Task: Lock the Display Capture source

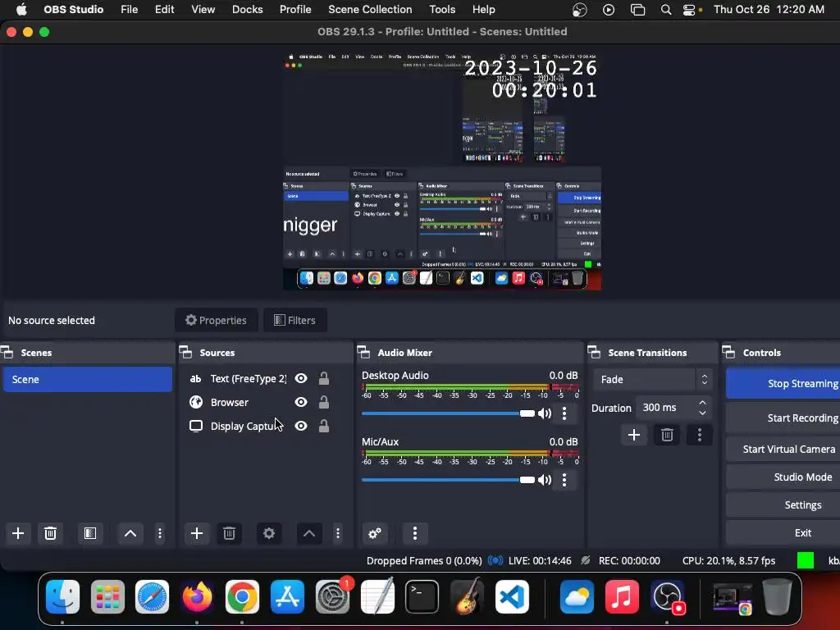Action: click(323, 426)
